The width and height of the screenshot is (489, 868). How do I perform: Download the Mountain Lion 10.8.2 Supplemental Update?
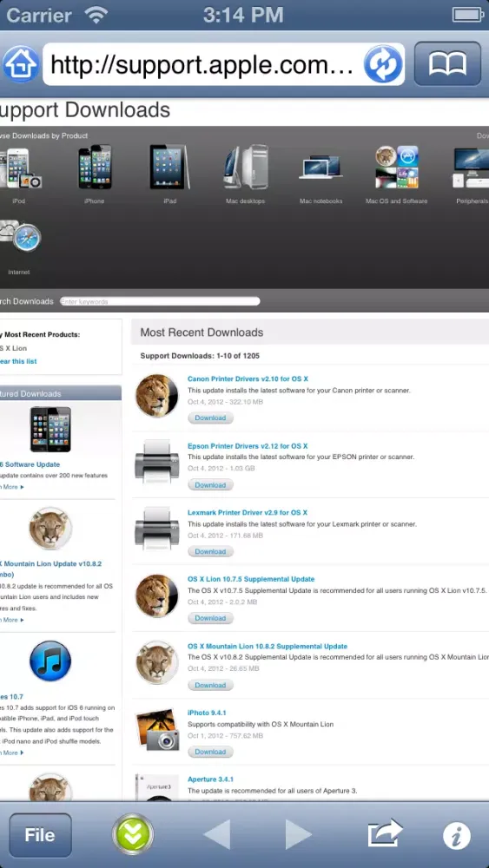point(210,685)
